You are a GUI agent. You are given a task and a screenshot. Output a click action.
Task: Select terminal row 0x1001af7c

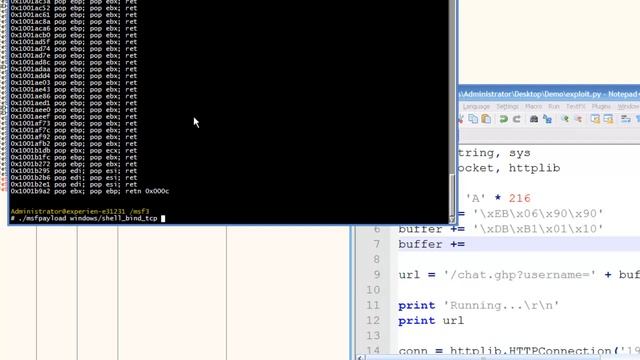click(x=74, y=130)
